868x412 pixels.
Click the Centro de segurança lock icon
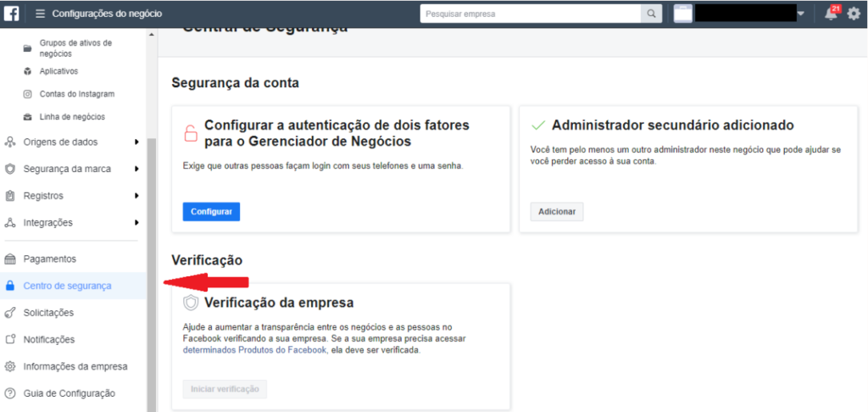10,286
